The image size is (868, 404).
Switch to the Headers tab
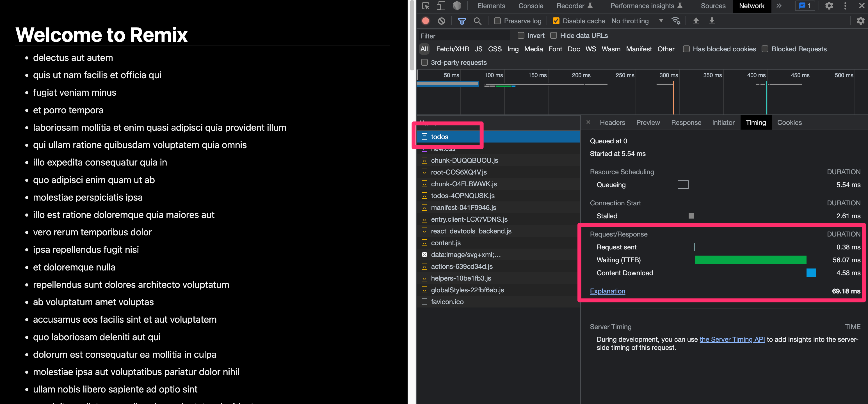612,123
